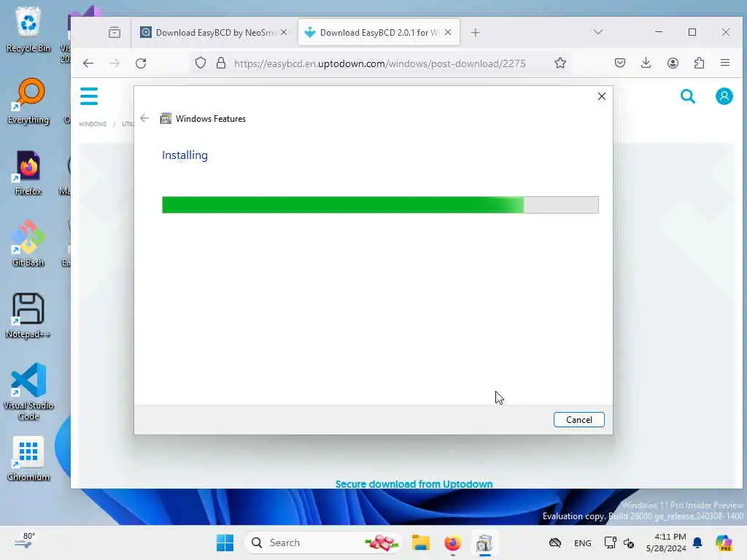The image size is (747, 560).
Task: Open weather widget showing 80°
Action: (x=24, y=541)
